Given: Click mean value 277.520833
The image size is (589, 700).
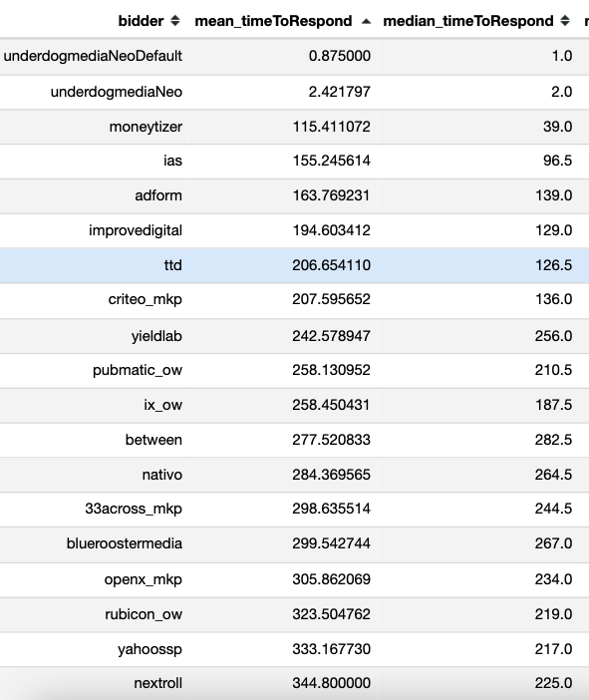Looking at the screenshot, I should 332,440.
